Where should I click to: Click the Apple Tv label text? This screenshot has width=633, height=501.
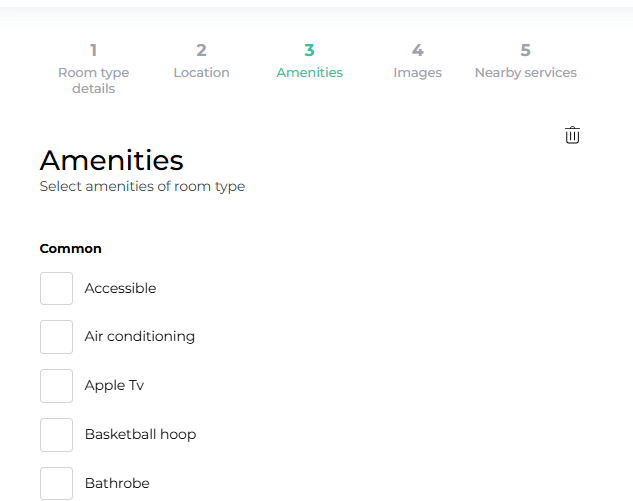click(114, 386)
